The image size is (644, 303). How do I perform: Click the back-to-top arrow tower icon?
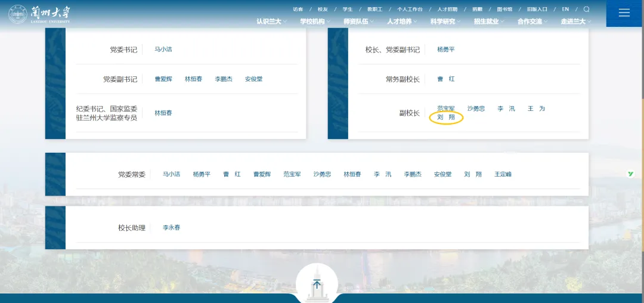[x=317, y=284]
